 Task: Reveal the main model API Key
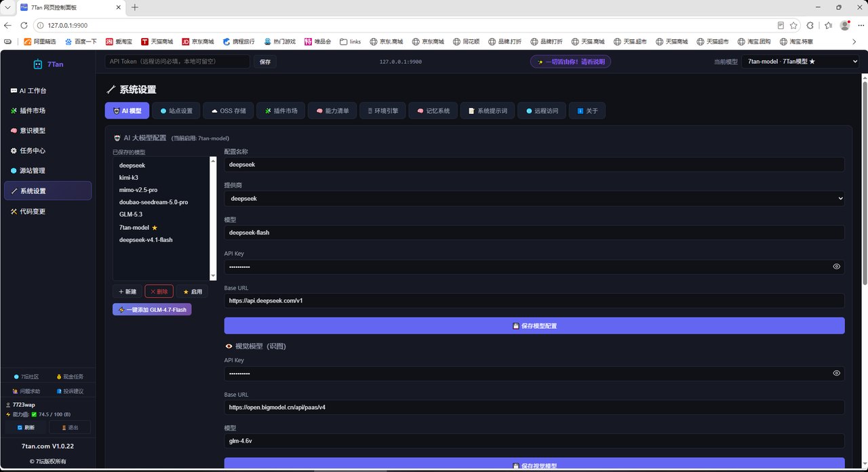[x=836, y=267]
